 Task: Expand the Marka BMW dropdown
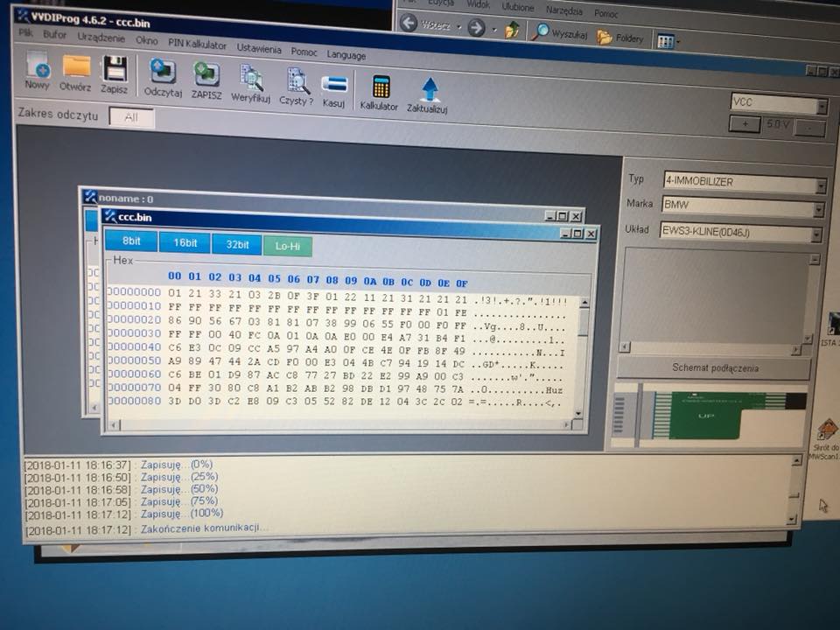click(818, 210)
